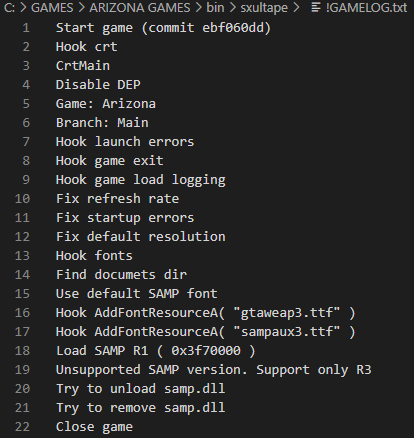The height and width of the screenshot is (438, 414).
Task: Click line number 22 in the gutter
Action: pyautogui.click(x=22, y=427)
